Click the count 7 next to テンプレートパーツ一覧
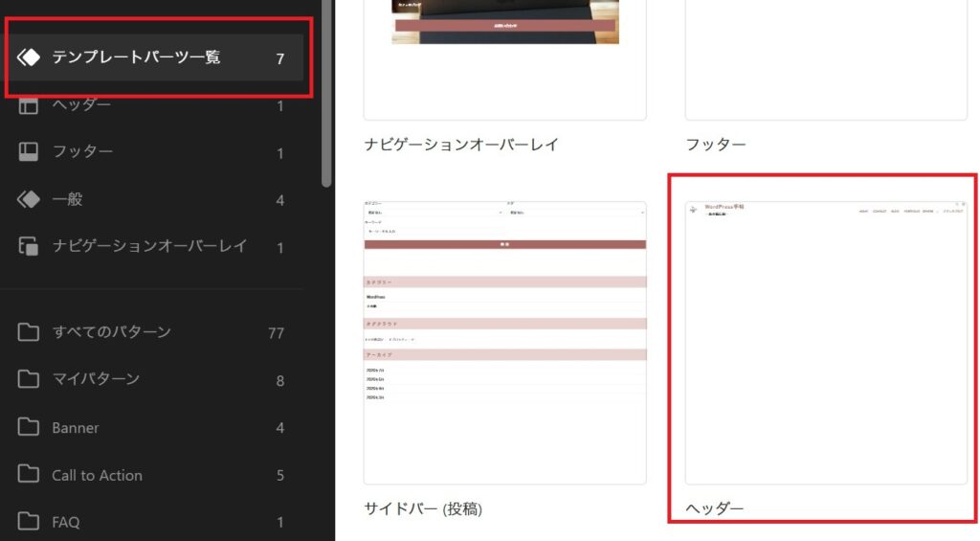The width and height of the screenshot is (980, 541). [280, 58]
